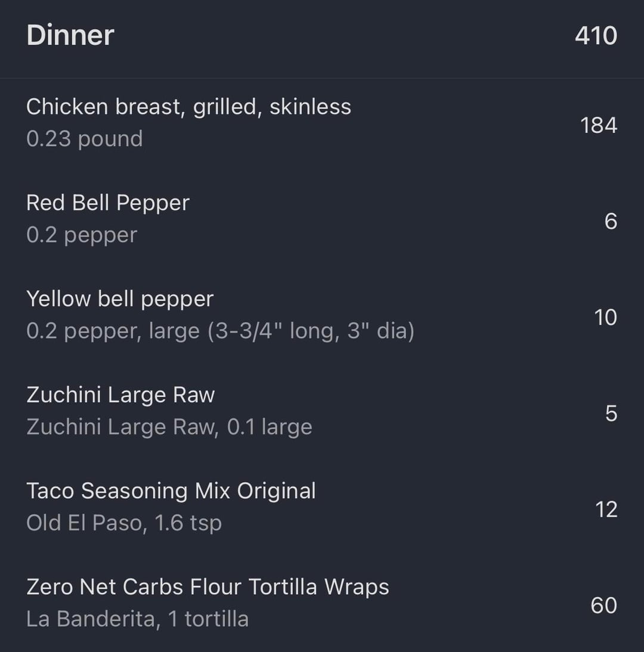Select the Red Bell Pepper entry
The height and width of the screenshot is (652, 644).
(x=108, y=203)
